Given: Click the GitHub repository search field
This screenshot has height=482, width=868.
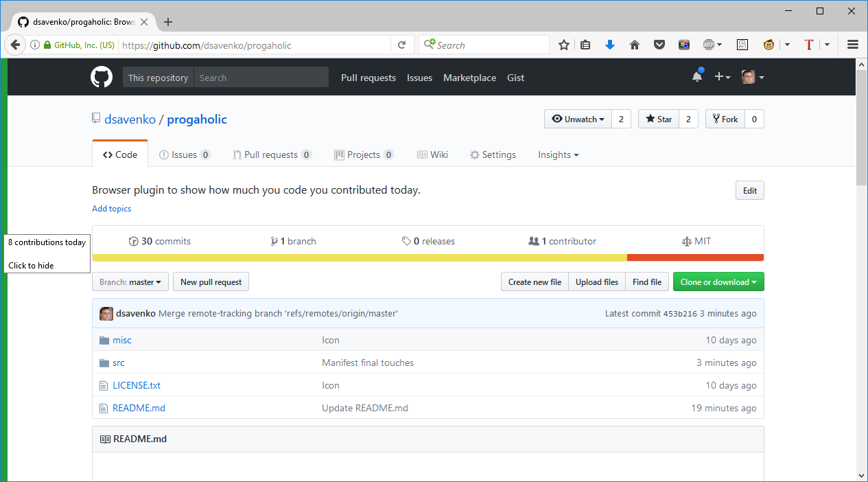Looking at the screenshot, I should pos(261,78).
